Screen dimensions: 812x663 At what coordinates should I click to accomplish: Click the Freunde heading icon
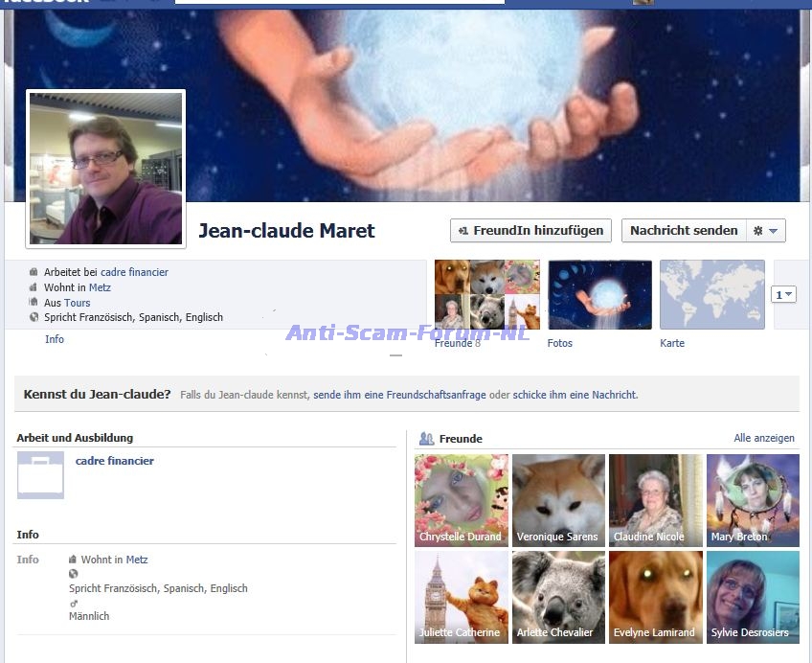(426, 439)
